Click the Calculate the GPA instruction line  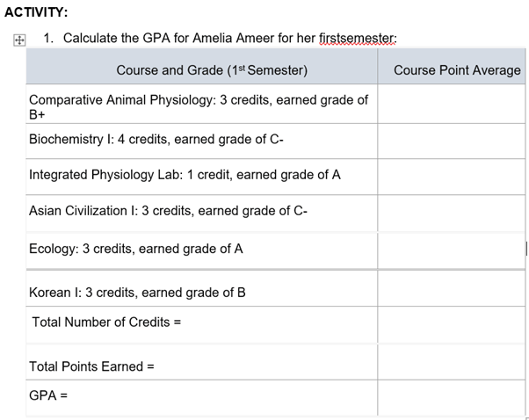point(220,40)
